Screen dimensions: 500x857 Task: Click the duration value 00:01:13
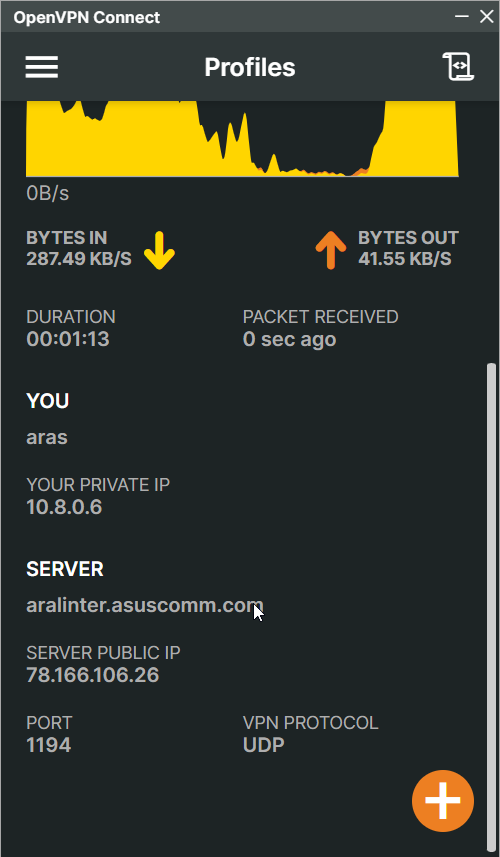[68, 339]
